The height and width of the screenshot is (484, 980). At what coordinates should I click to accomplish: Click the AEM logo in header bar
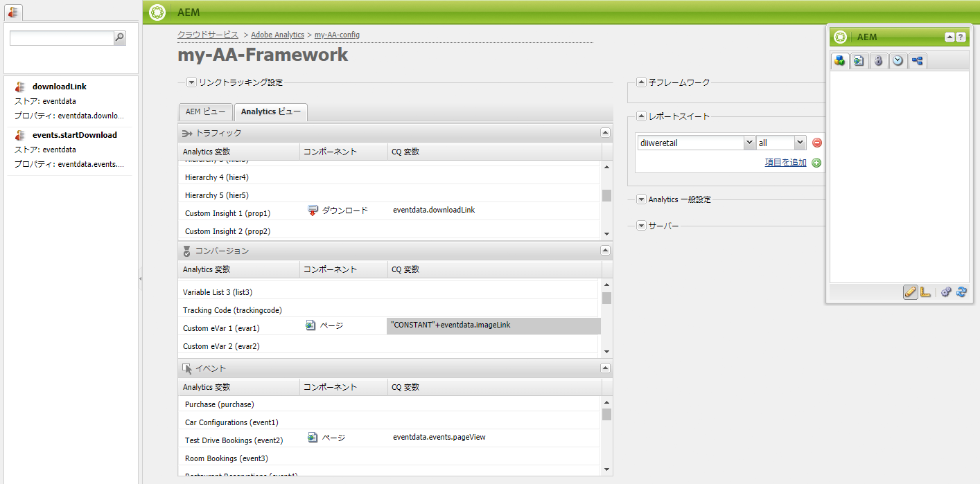coord(157,12)
